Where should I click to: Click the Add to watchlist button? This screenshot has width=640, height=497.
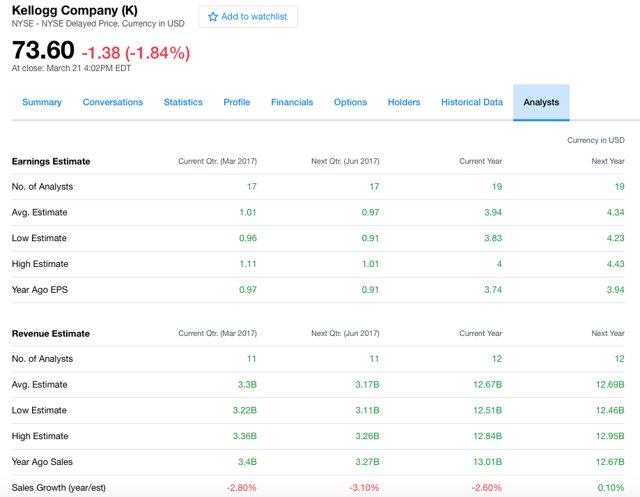(x=248, y=17)
